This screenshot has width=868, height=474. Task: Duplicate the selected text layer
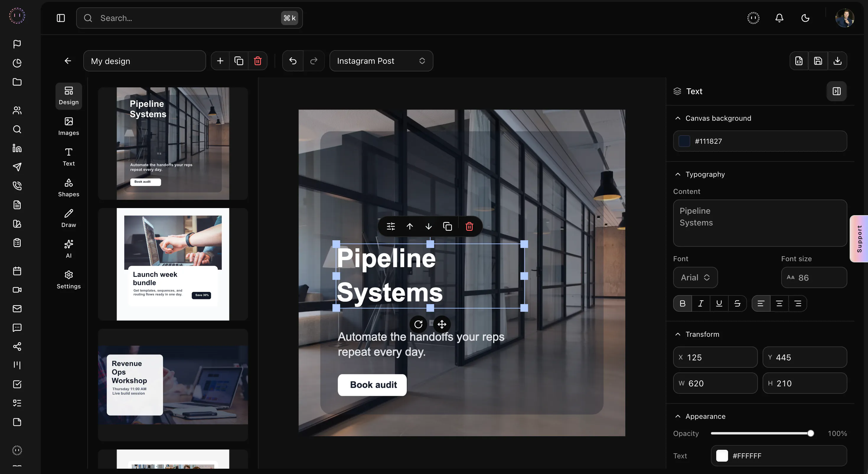(448, 226)
